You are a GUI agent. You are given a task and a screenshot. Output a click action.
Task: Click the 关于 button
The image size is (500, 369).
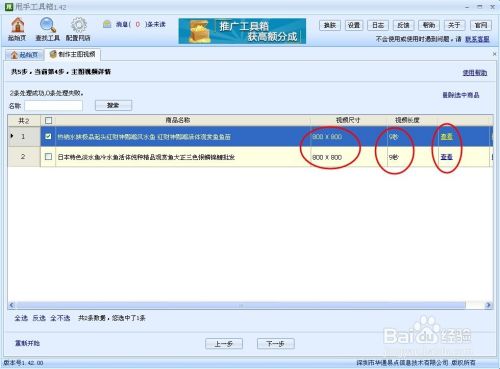(x=454, y=25)
